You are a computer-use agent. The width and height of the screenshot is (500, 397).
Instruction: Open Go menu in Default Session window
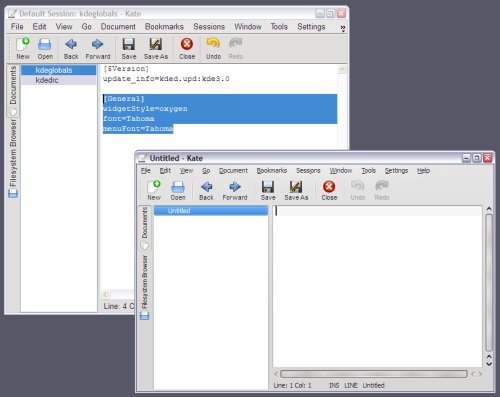point(87,27)
